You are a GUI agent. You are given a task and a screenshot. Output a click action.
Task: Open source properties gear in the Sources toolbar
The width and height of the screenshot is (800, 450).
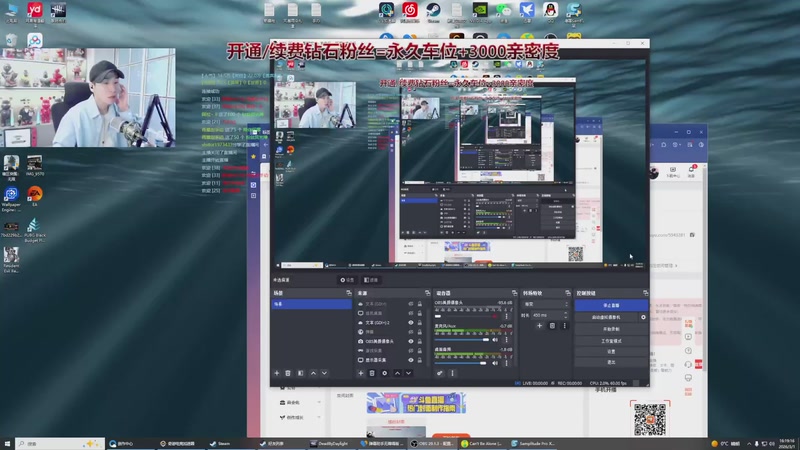385,373
